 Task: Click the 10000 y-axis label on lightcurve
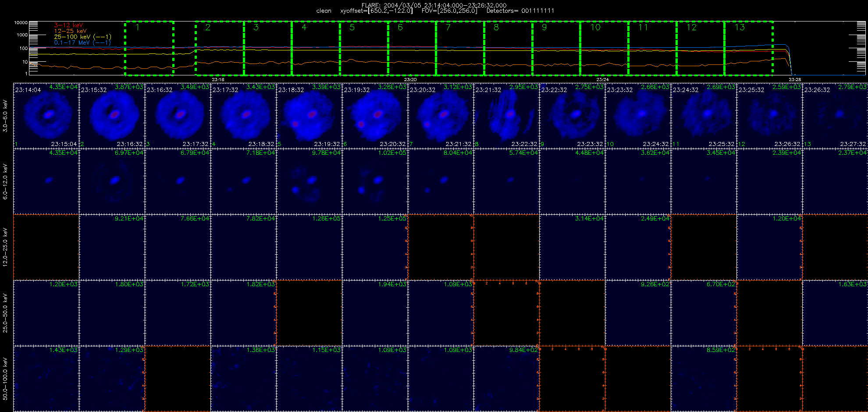pos(21,22)
